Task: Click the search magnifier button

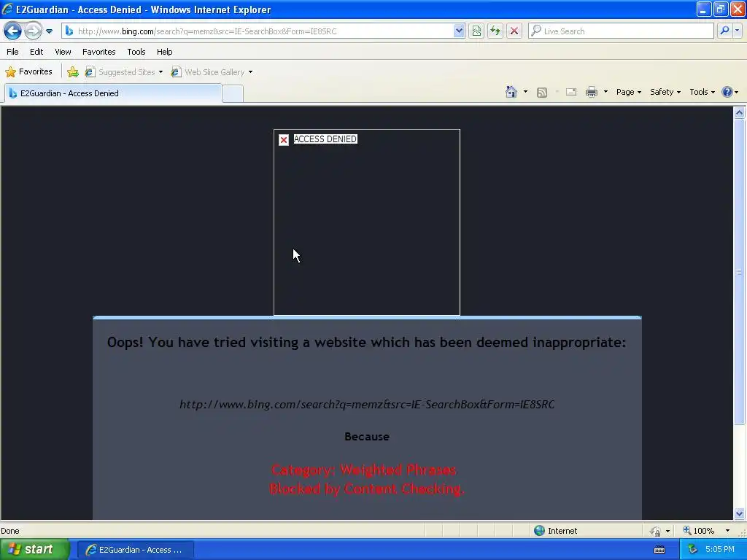Action: (x=724, y=31)
